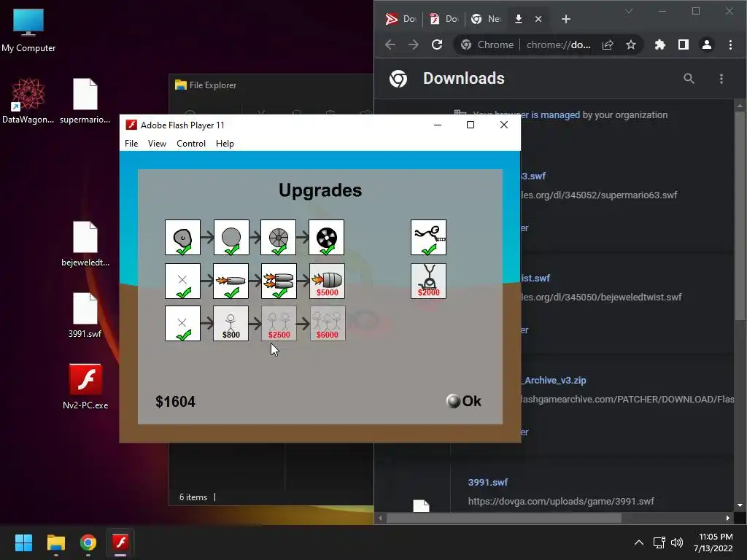Open bejeweledtwist.swf source URL
747x560 pixels.
click(601, 297)
